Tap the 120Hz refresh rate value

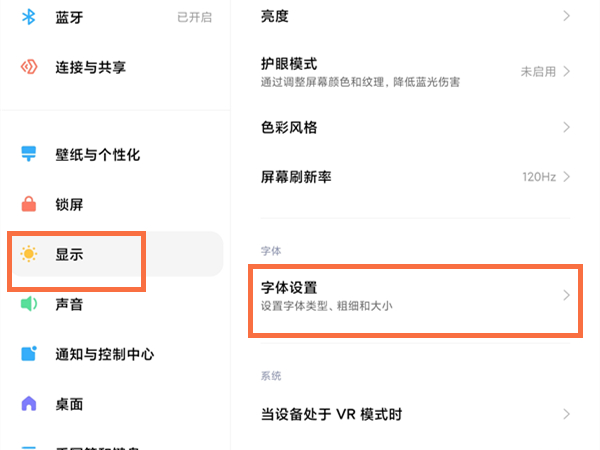click(x=539, y=177)
